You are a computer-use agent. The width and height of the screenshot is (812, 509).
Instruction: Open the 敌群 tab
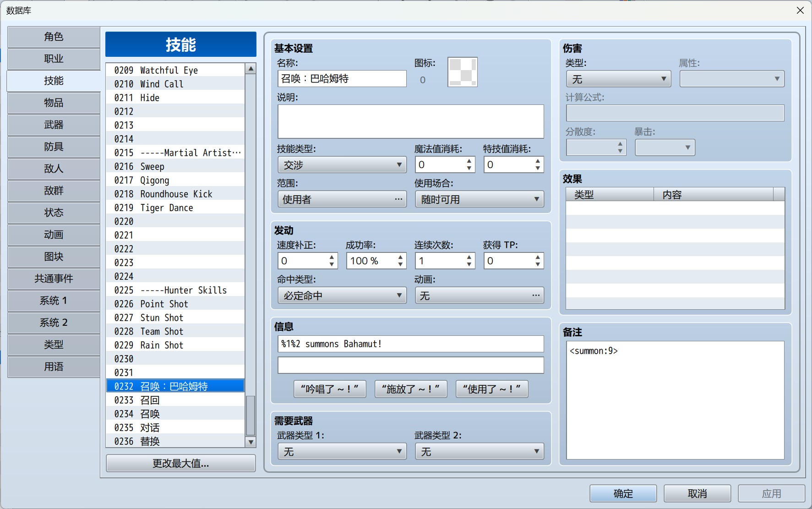click(54, 191)
